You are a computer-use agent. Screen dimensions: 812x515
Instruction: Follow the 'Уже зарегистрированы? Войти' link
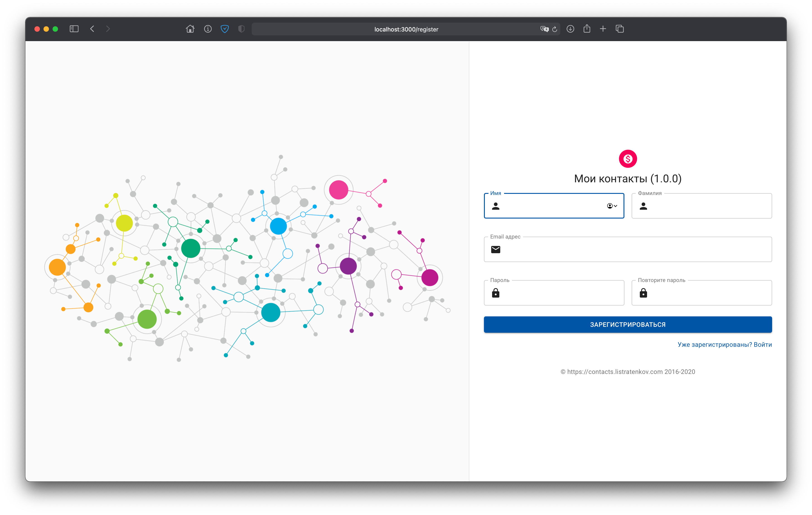click(724, 344)
